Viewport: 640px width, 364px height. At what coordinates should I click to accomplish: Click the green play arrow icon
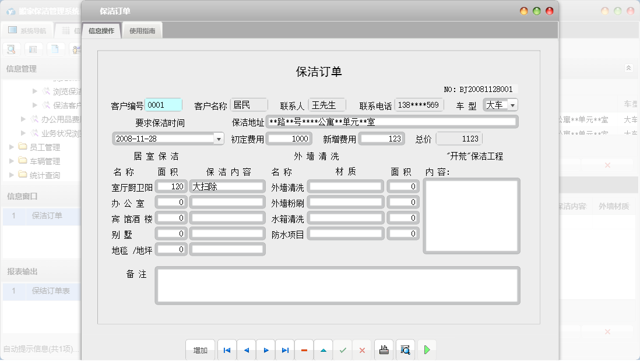(x=427, y=350)
